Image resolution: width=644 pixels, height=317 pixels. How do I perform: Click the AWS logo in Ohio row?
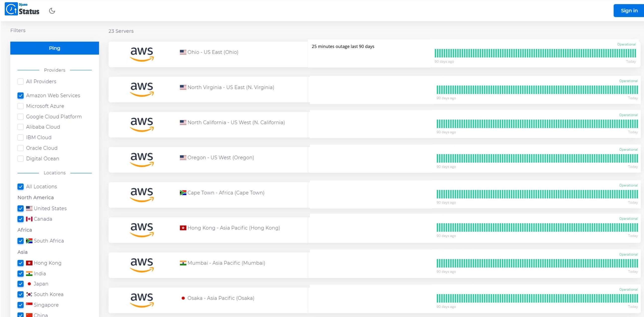[142, 54]
